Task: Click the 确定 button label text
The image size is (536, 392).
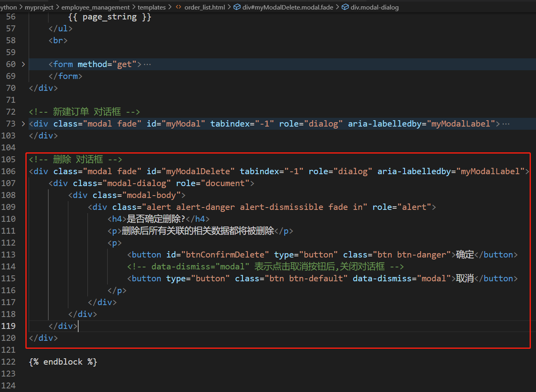Action: (465, 255)
